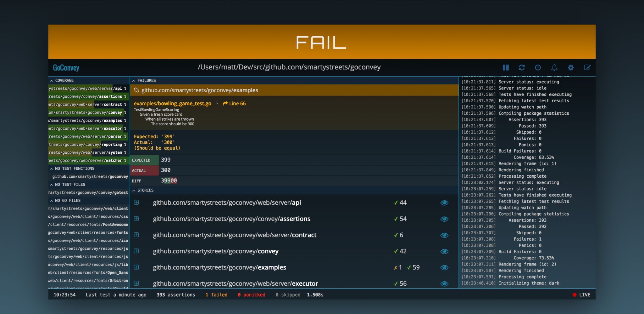The height and width of the screenshot is (314, 644).
Task: Select convey/gotest under No Test Files
Action: tap(88, 192)
